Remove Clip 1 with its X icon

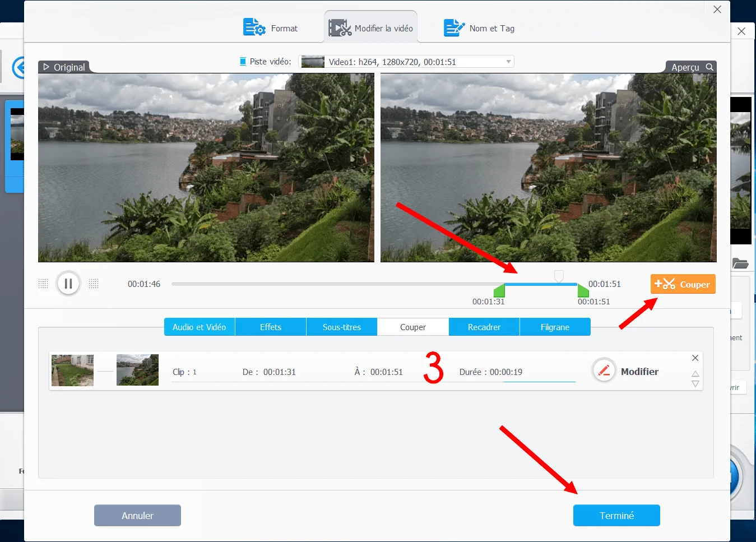pos(695,358)
